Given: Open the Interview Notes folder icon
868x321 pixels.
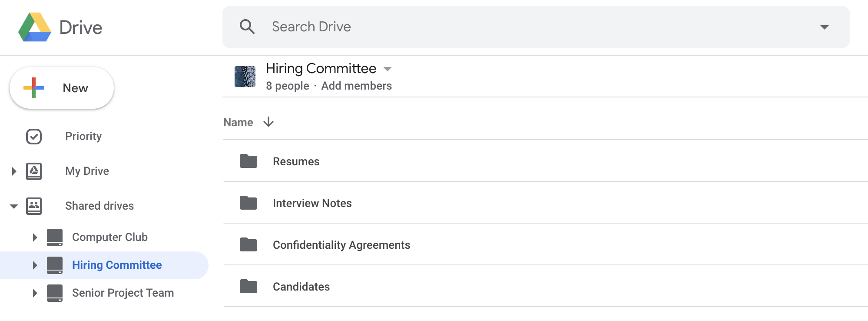Looking at the screenshot, I should (248, 203).
